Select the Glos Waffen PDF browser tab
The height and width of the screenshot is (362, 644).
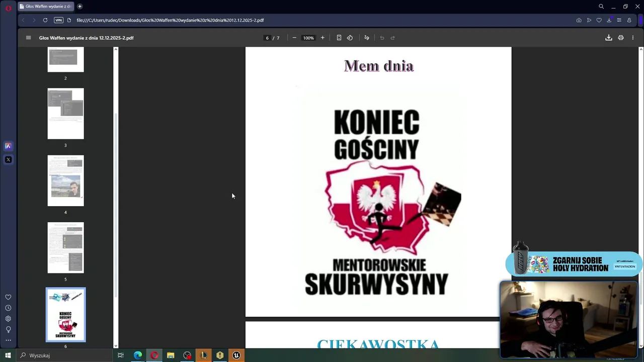tap(45, 7)
